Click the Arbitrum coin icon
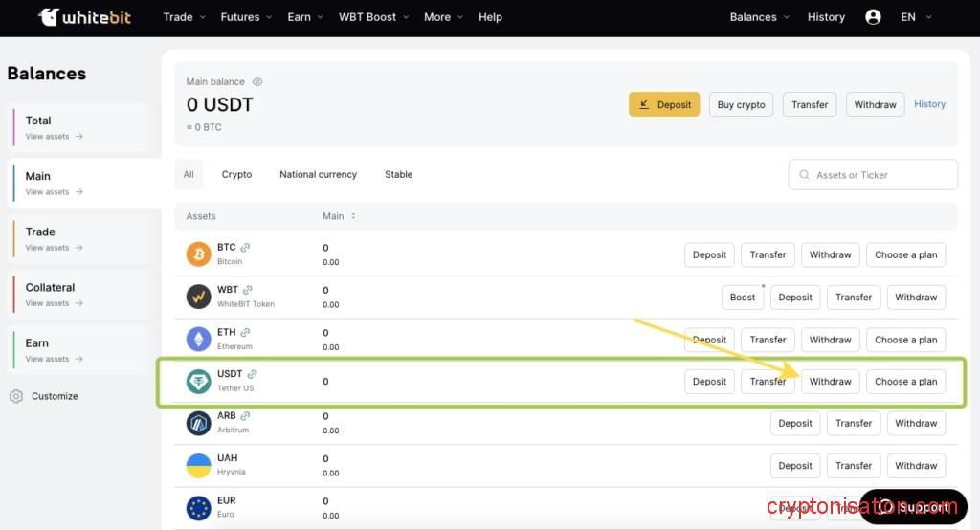 pyautogui.click(x=199, y=423)
